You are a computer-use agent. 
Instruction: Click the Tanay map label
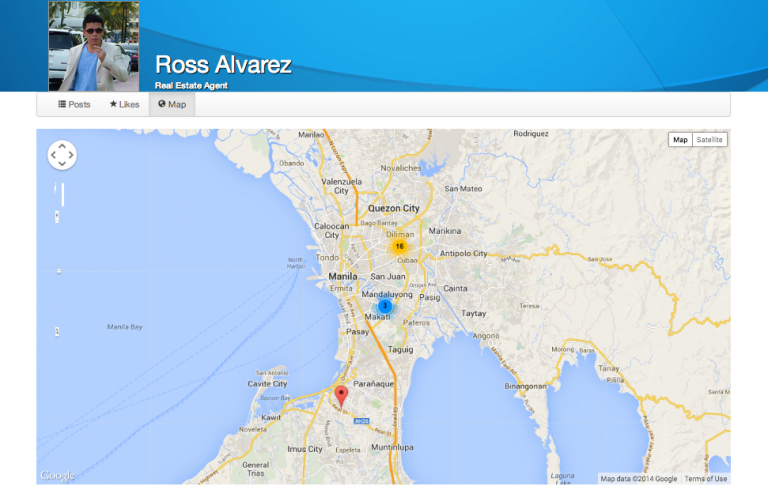[x=609, y=368]
